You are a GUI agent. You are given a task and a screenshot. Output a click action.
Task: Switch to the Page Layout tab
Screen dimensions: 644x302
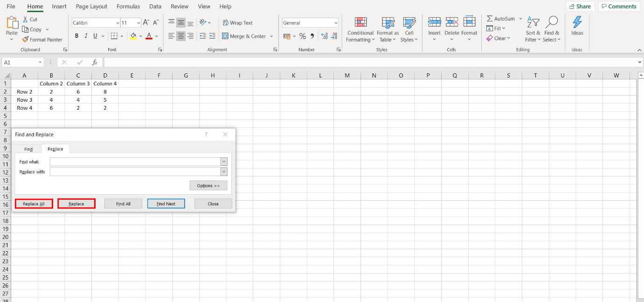[x=91, y=7]
